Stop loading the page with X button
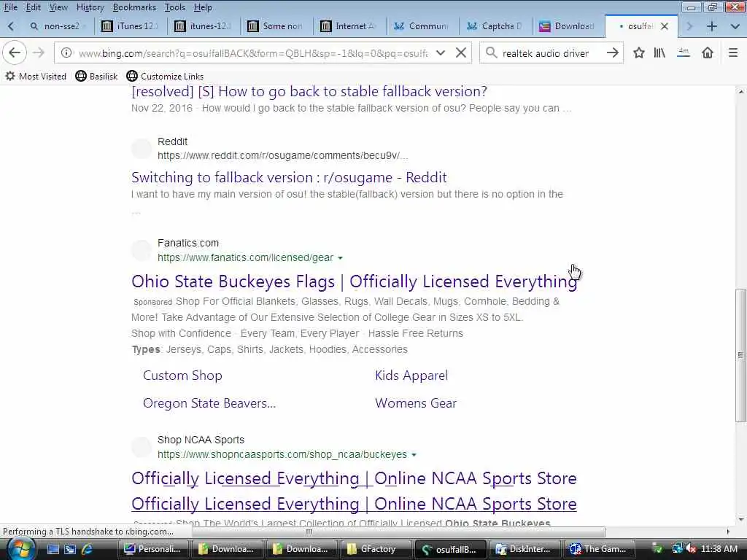Image resolution: width=747 pixels, height=560 pixels. [x=461, y=52]
